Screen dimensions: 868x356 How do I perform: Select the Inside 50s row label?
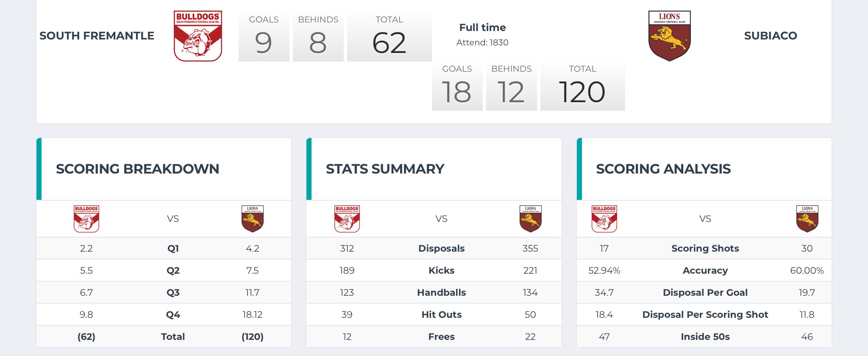click(x=705, y=337)
